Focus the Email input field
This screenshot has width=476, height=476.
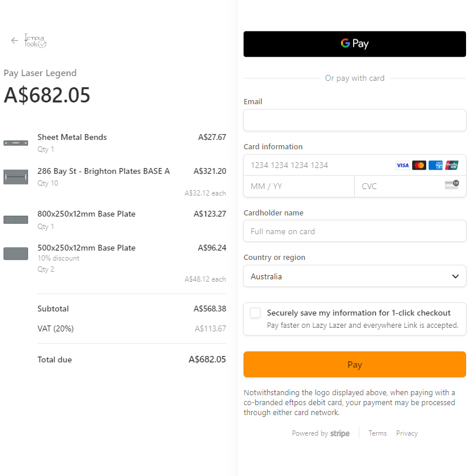pyautogui.click(x=355, y=120)
